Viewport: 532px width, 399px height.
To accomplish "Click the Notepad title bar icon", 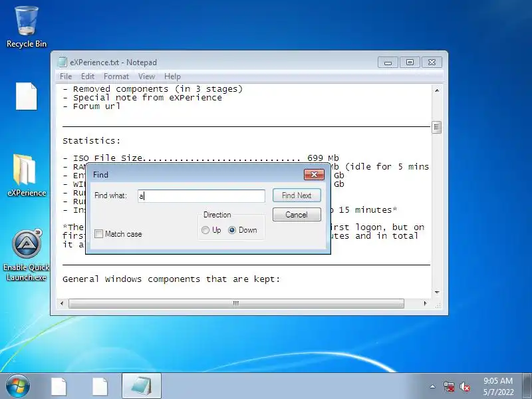I will tap(63, 62).
